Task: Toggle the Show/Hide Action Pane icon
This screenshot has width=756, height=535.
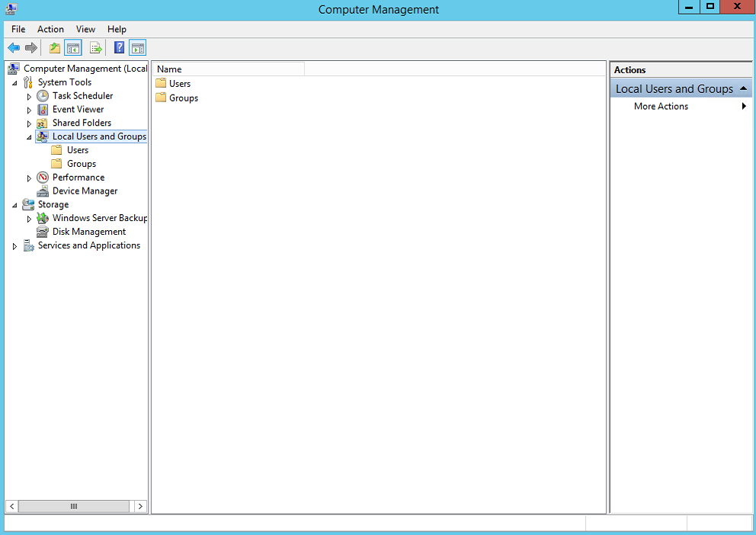Action: (x=137, y=48)
